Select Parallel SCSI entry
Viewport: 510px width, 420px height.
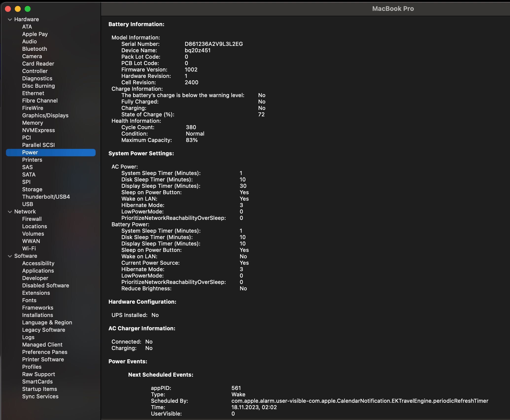[x=38, y=145]
